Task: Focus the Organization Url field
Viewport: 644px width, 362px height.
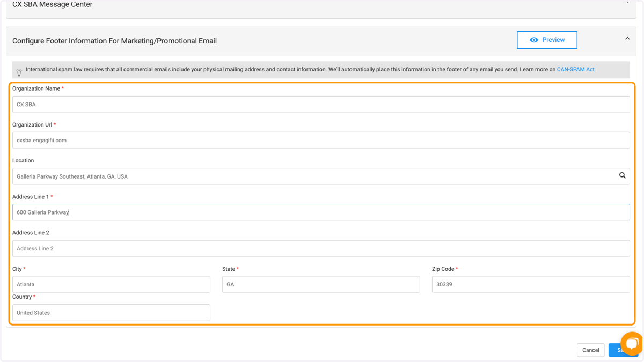Action: pyautogui.click(x=321, y=140)
